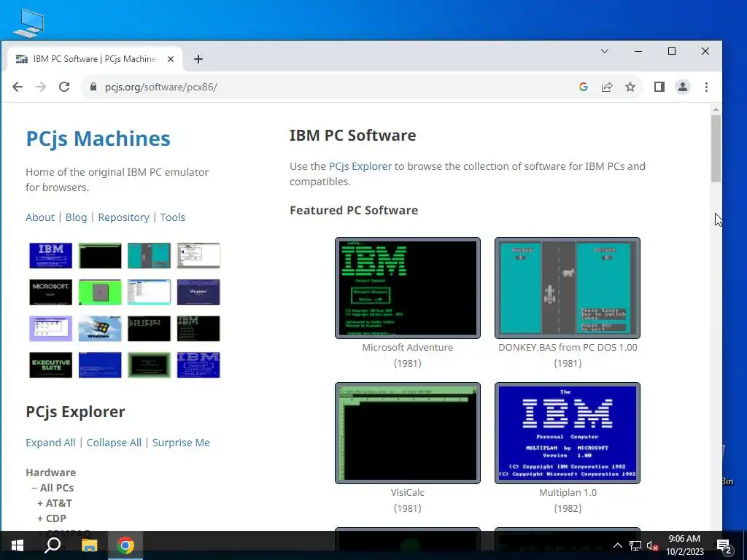747x560 pixels.
Task: Open the Chrome three-dot menu
Action: [706, 87]
